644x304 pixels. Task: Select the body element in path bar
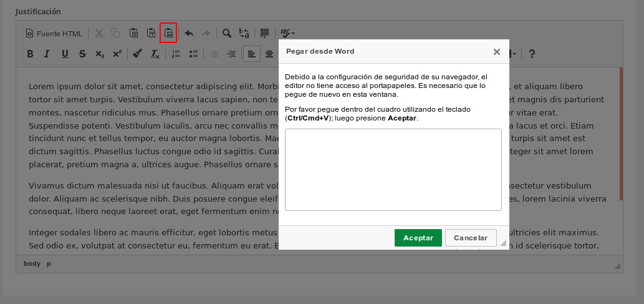(32, 263)
